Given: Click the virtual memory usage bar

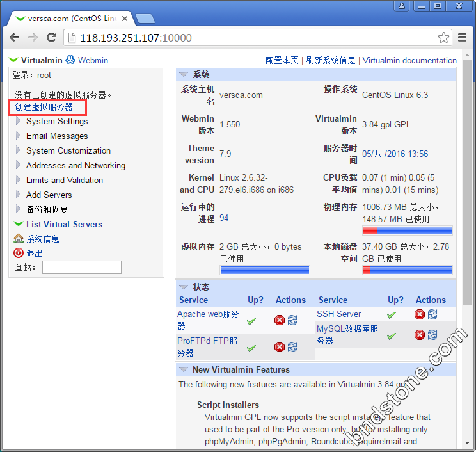Looking at the screenshot, I should [x=265, y=270].
